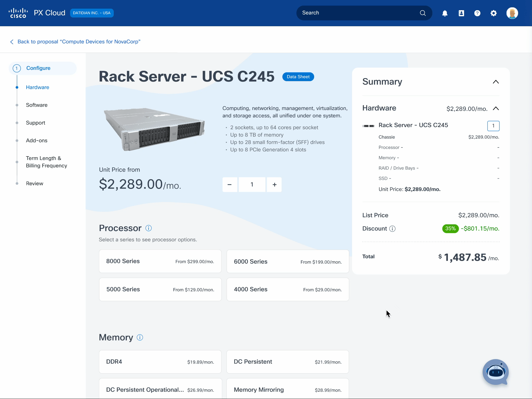532x399 pixels.
Task: Go to Term Length & Billing Frequency
Action: coord(46,162)
